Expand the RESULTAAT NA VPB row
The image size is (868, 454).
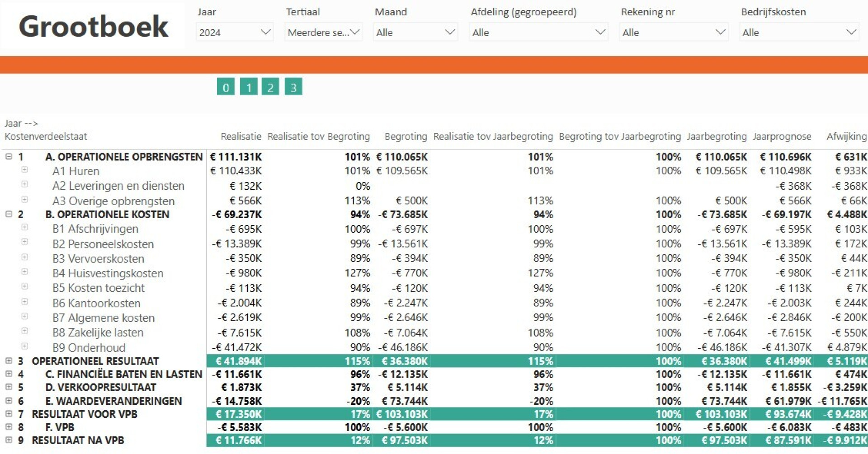pos(9,440)
